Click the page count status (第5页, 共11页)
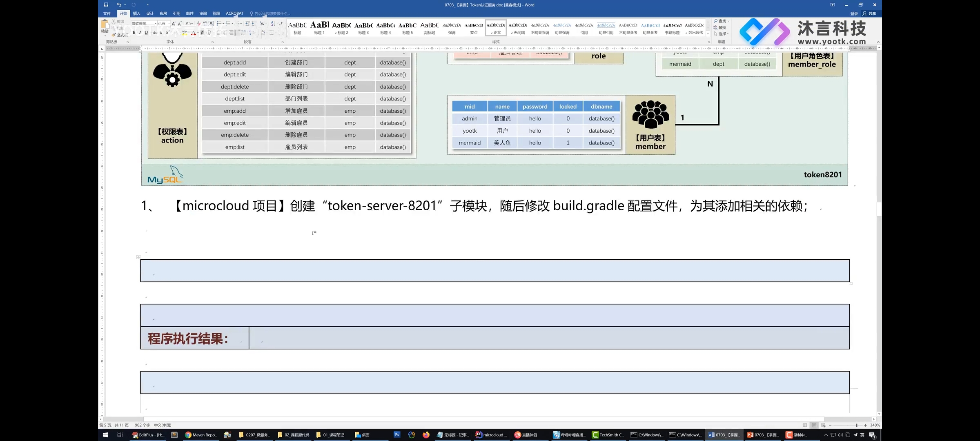This screenshot has height=441, width=980. tap(114, 425)
